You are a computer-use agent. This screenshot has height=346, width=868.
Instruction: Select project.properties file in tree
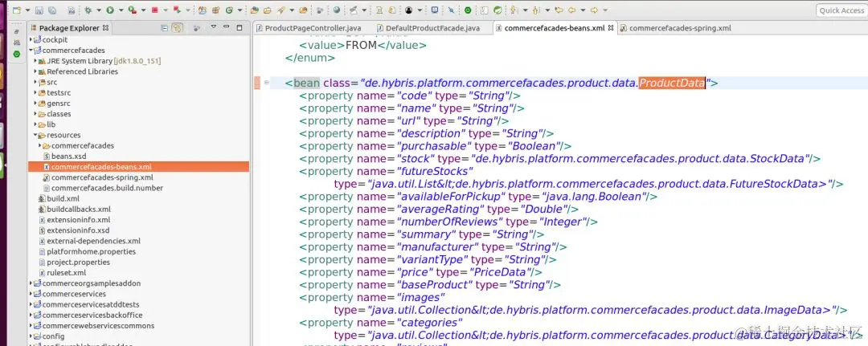click(78, 262)
